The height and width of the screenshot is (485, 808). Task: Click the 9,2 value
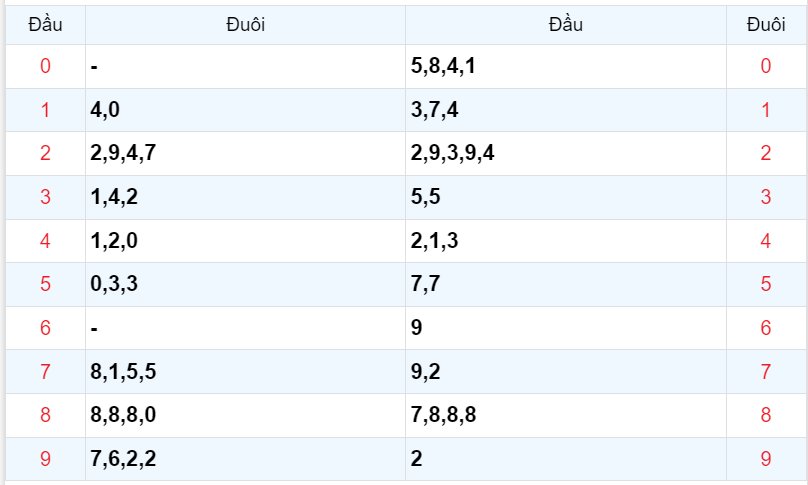tap(426, 372)
